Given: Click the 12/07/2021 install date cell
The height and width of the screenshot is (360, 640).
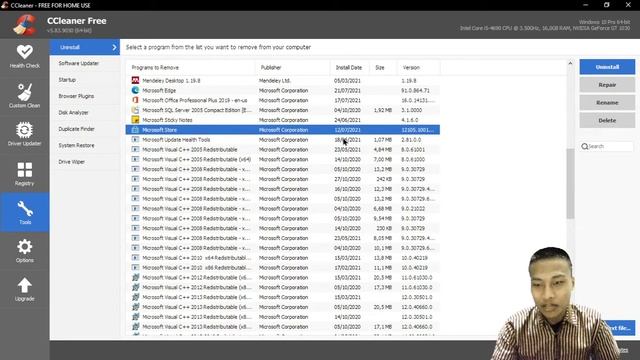Looking at the screenshot, I should click(347, 130).
